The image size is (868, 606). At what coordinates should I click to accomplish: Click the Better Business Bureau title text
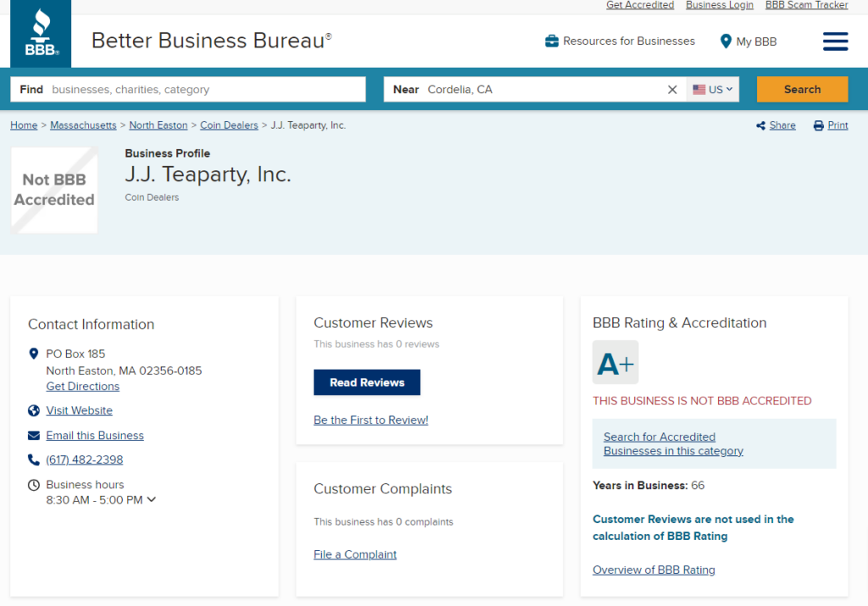click(x=211, y=41)
